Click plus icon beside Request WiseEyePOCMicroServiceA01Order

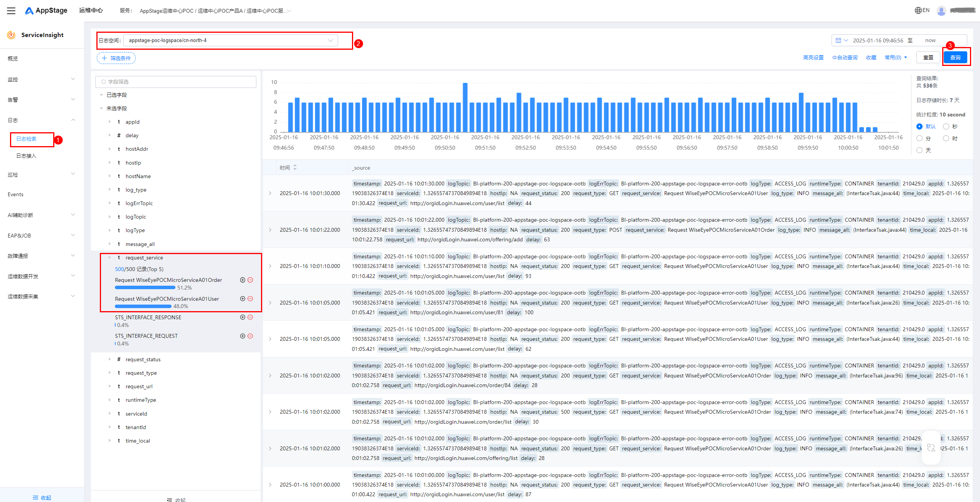point(242,280)
